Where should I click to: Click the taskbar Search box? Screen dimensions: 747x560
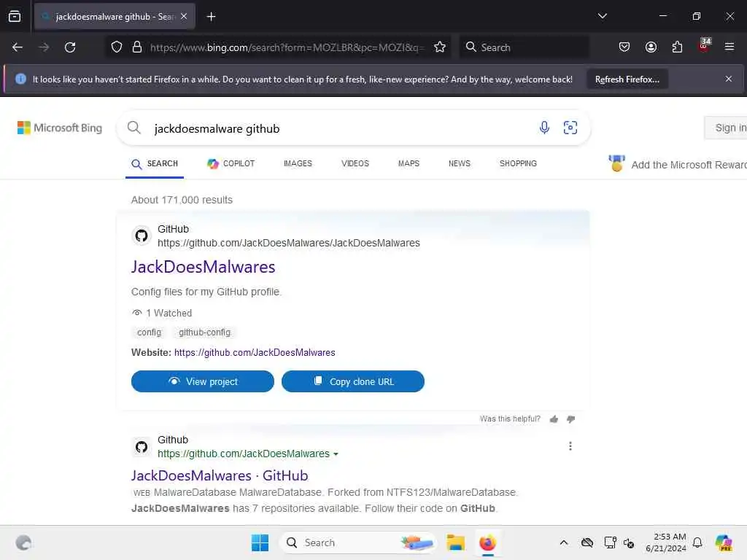point(357,542)
